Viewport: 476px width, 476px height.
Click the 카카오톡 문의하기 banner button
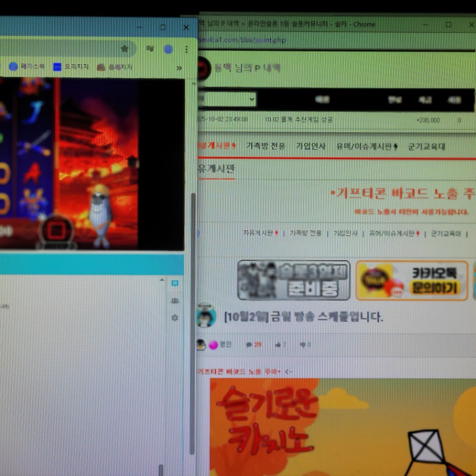point(412,280)
